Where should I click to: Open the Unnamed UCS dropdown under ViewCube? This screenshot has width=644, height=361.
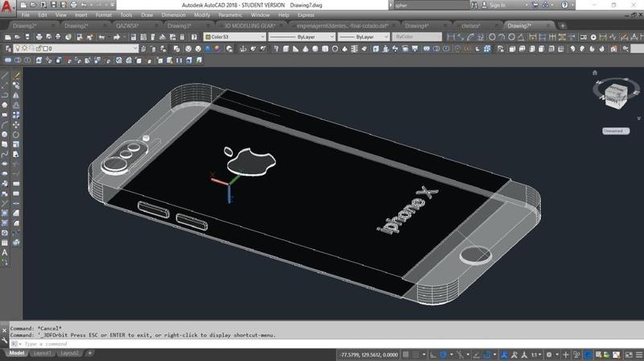[616, 131]
